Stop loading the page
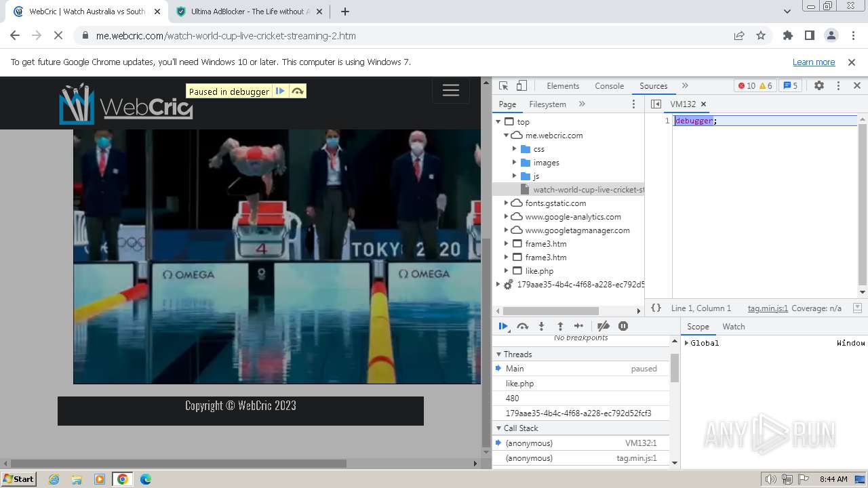868x488 pixels. (58, 36)
